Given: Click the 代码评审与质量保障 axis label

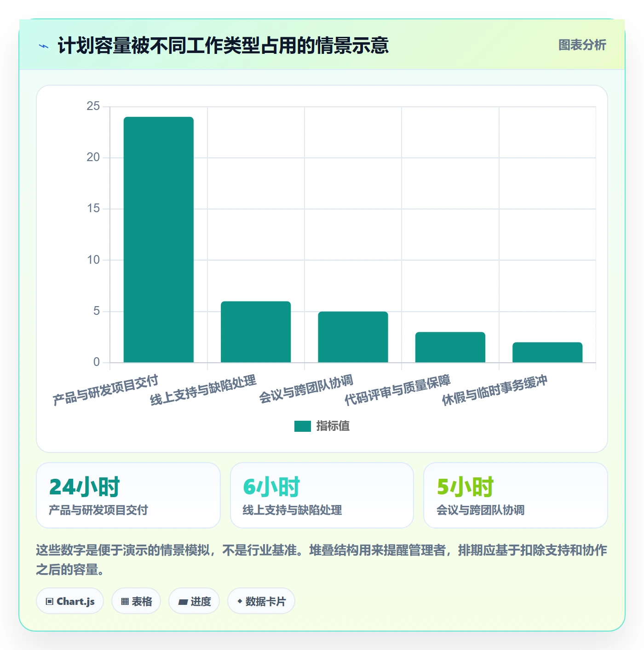Looking at the screenshot, I should tap(397, 390).
